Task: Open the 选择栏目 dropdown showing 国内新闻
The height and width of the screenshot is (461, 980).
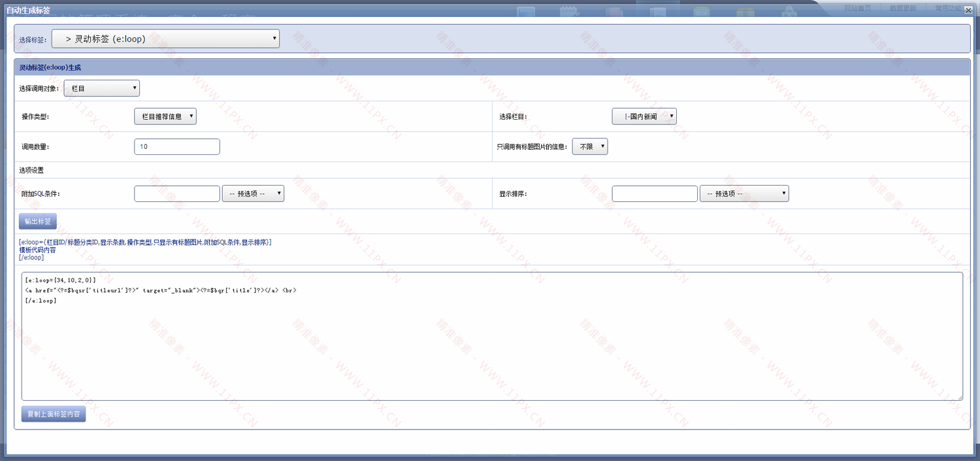Action: click(644, 116)
